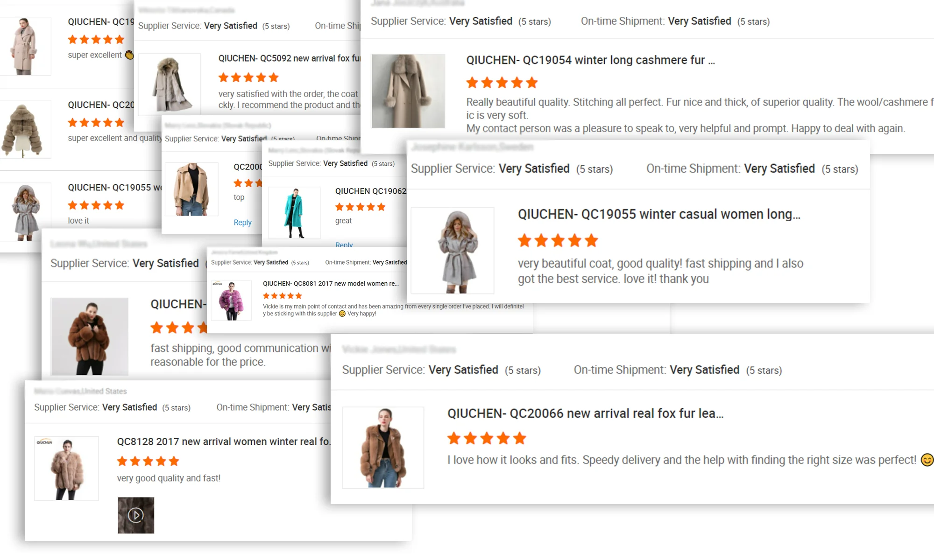Click the QIUCHEN QC8081 2017 new model title
The width and height of the screenshot is (934, 560).
[x=330, y=284]
